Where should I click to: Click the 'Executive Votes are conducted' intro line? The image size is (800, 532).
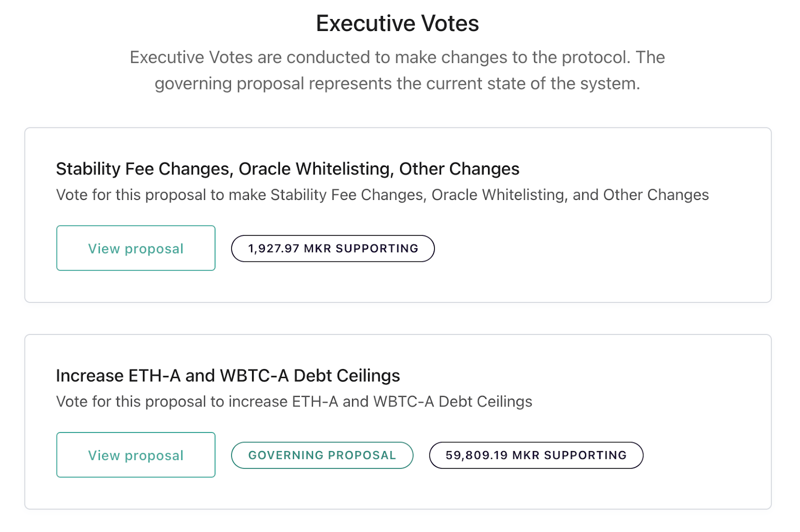[397, 57]
